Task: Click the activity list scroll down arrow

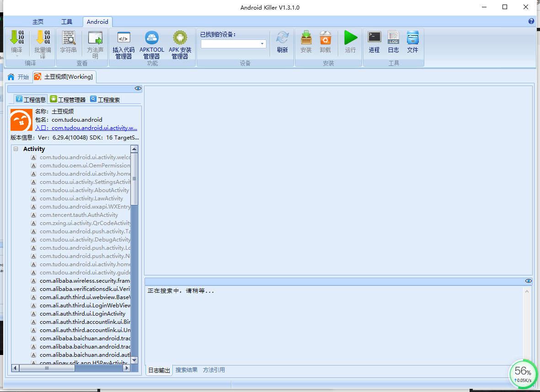Action: pos(134,360)
